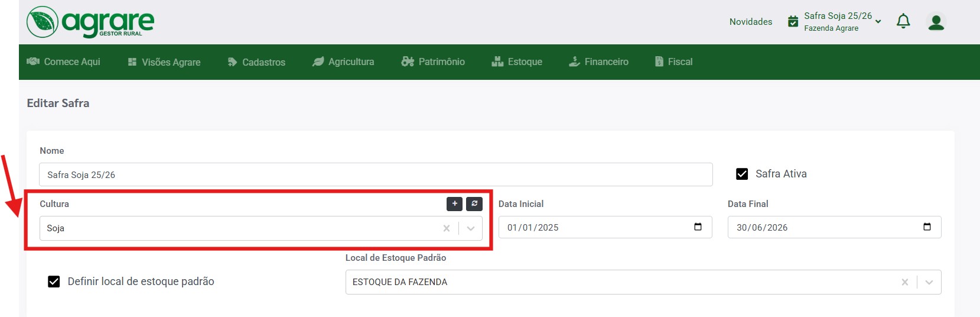Open the Estoque menu
The image size is (980, 317).
coord(517,62)
